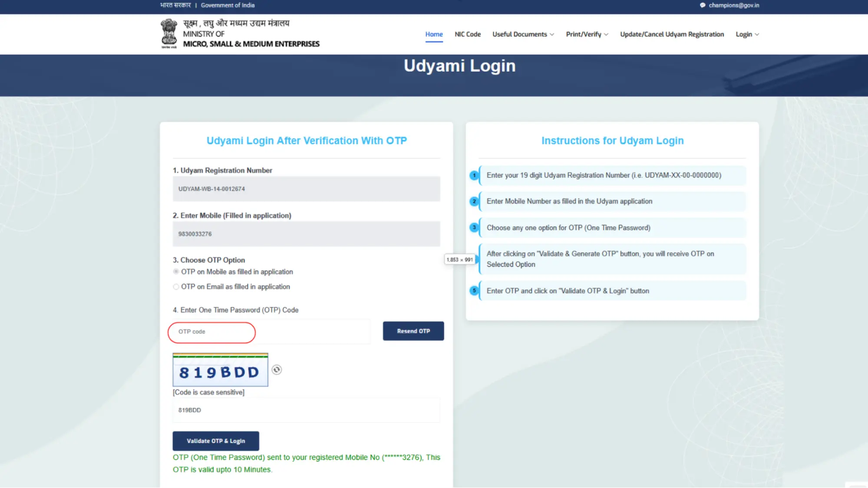The height and width of the screenshot is (488, 868).
Task: Click the Validate OTP & Login button
Action: pyautogui.click(x=216, y=441)
